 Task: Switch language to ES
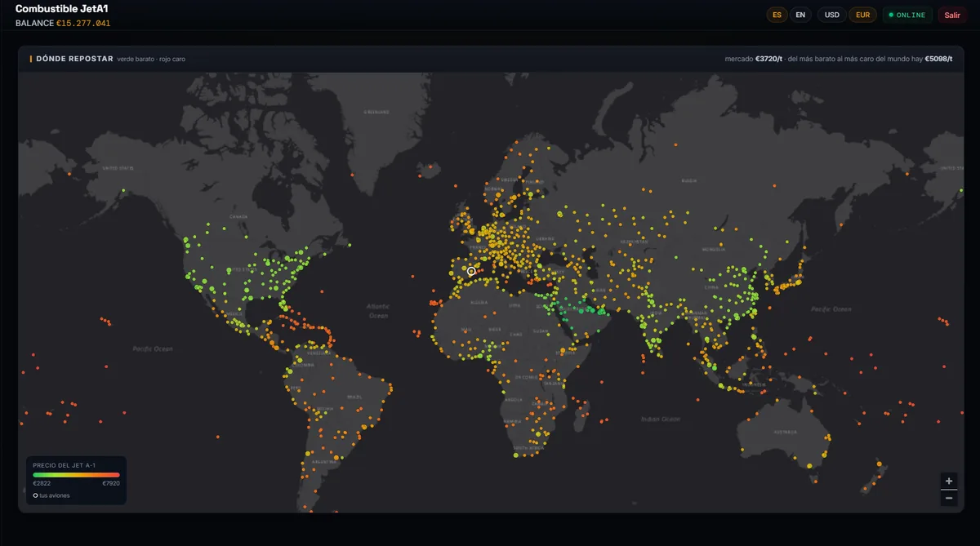click(x=777, y=15)
